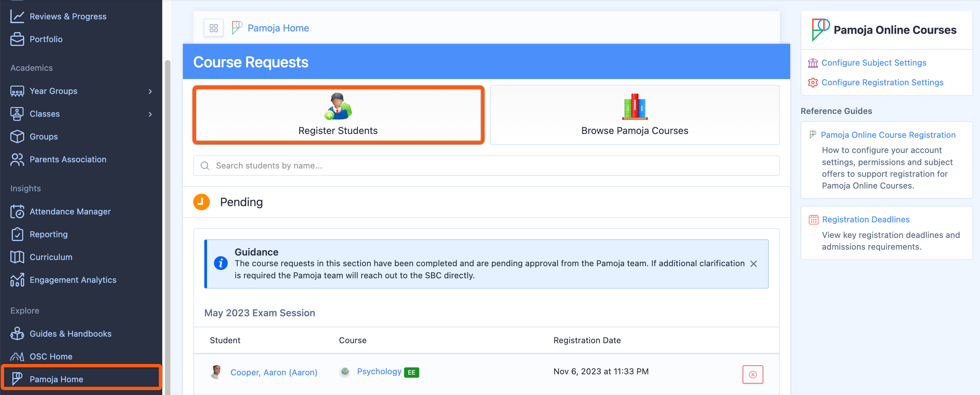Click the Registration Deadlines calendar icon

coord(813,220)
